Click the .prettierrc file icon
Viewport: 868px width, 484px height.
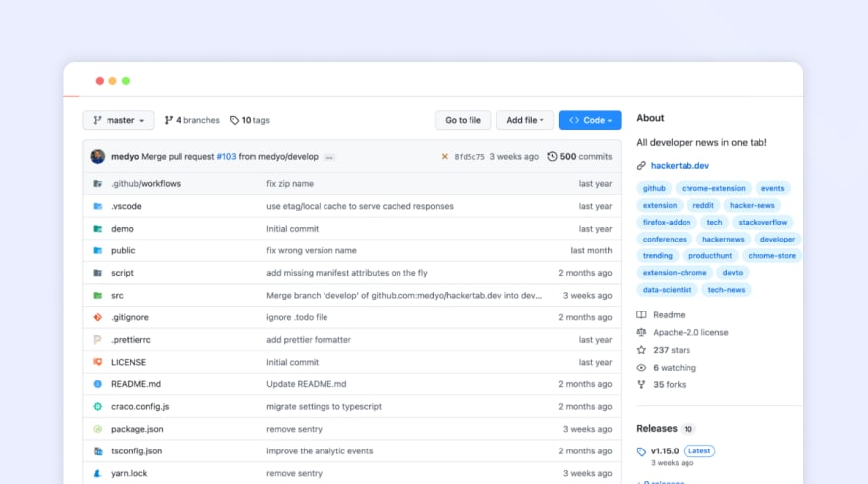click(98, 340)
